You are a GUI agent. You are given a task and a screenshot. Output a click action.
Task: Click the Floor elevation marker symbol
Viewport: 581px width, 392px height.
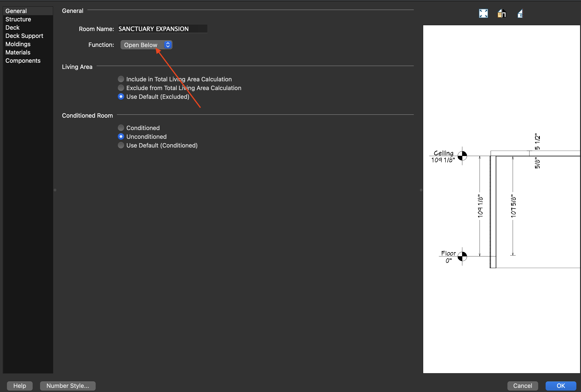462,256
